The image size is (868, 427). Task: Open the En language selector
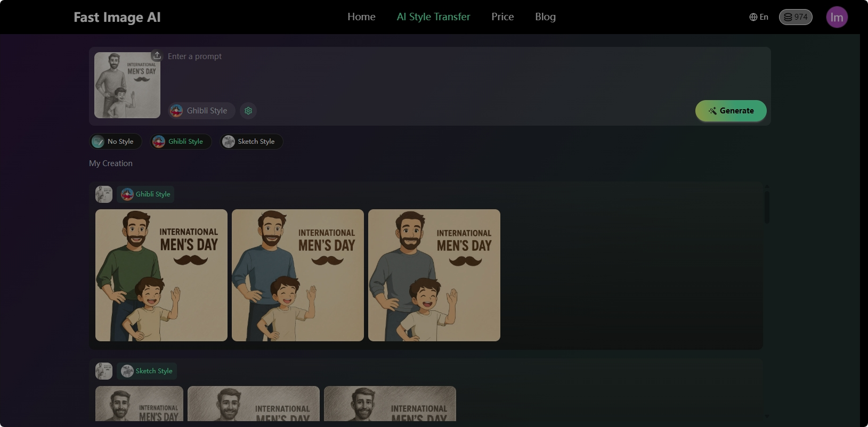(759, 17)
